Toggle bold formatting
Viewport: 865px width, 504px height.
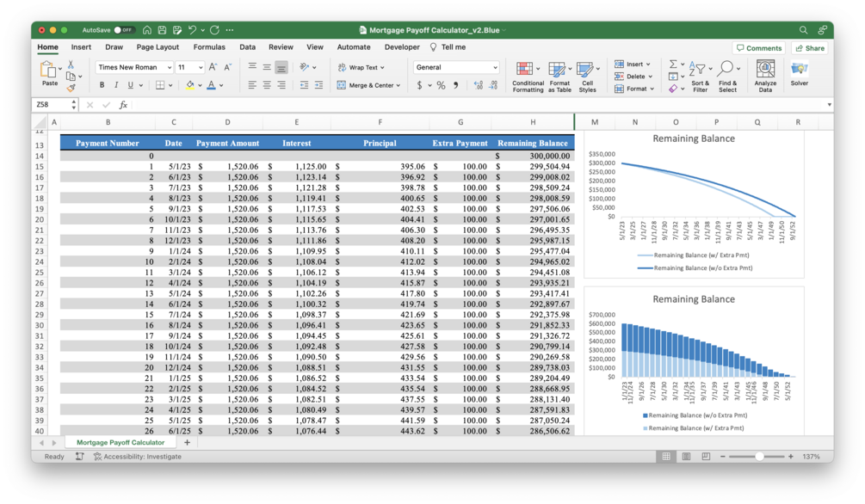pyautogui.click(x=102, y=85)
